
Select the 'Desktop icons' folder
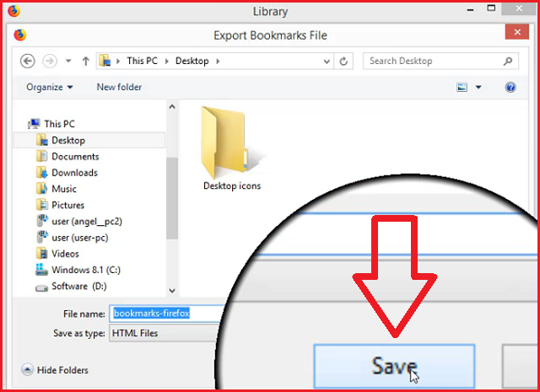pyautogui.click(x=232, y=148)
